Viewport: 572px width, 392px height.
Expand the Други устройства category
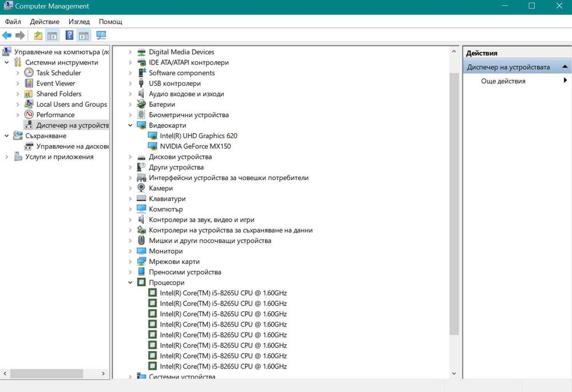click(130, 167)
